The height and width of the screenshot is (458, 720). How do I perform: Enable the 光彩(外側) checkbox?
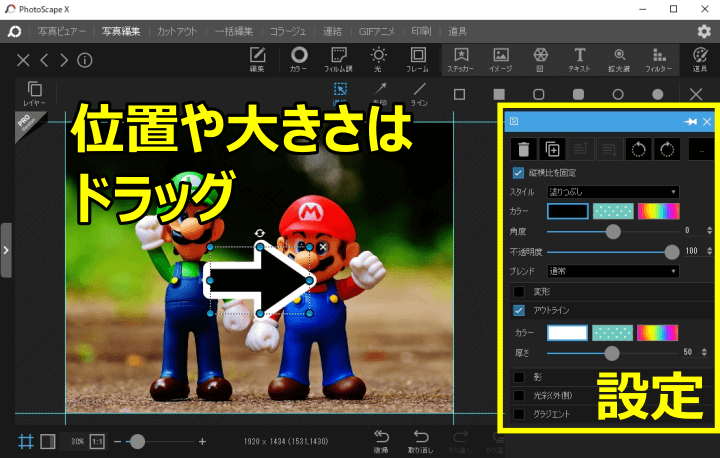pos(519,396)
